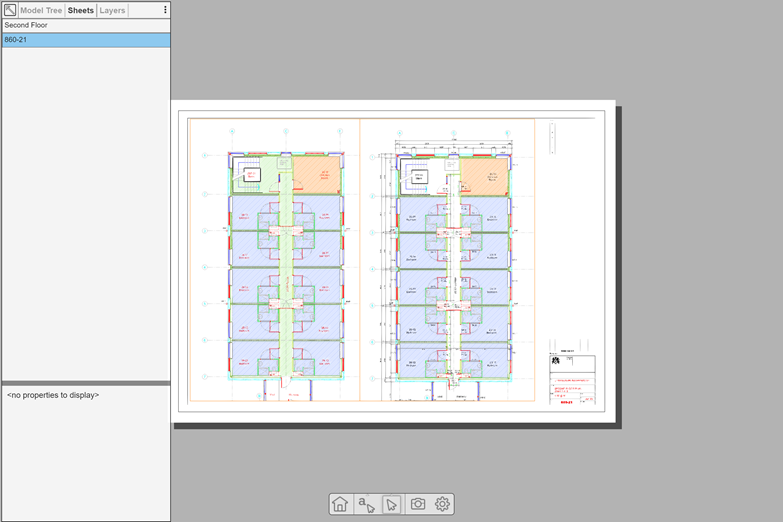Switch to the Layers tab

(112, 10)
